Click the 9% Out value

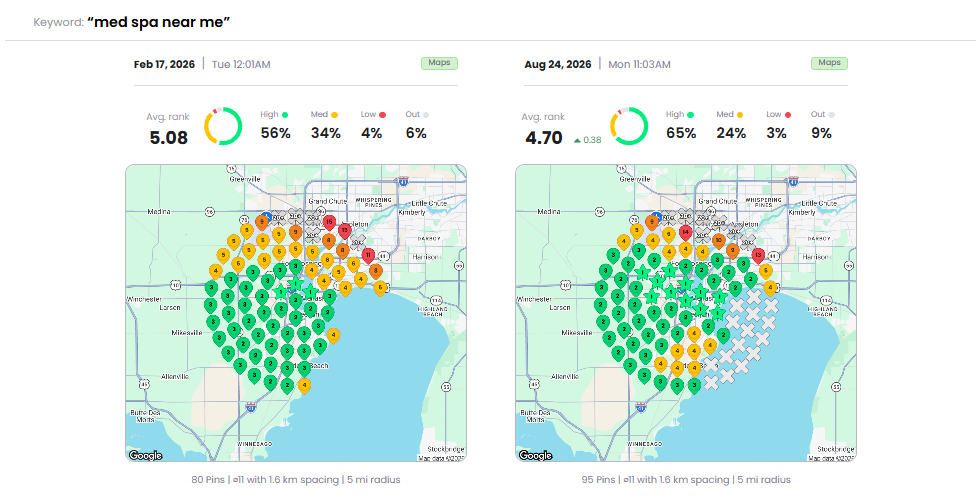pos(821,133)
